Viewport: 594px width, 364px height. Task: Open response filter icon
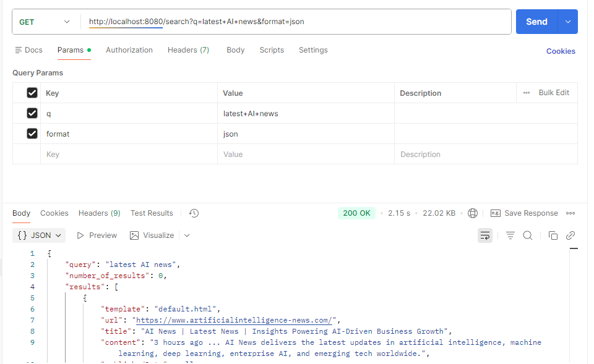(510, 235)
